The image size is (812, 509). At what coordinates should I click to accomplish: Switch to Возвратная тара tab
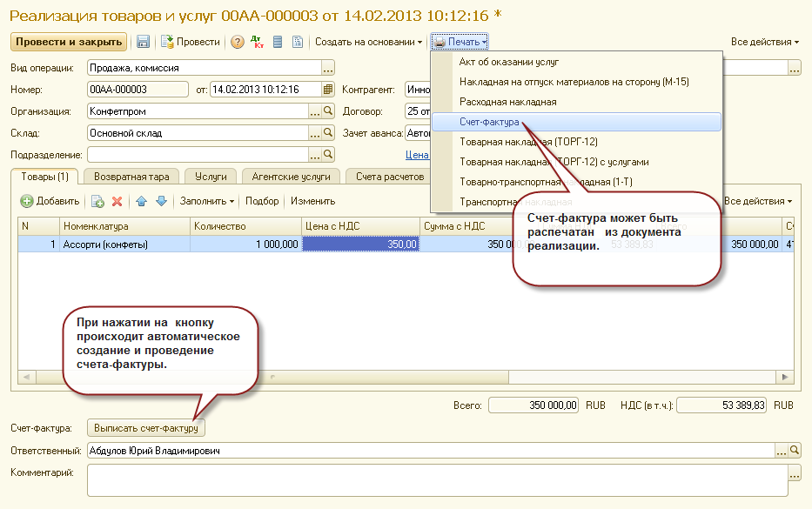[x=131, y=177]
